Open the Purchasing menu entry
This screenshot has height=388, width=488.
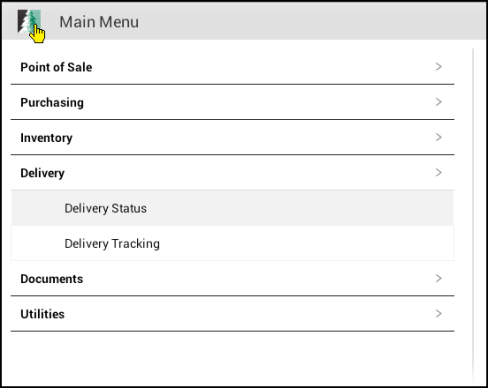(x=52, y=103)
